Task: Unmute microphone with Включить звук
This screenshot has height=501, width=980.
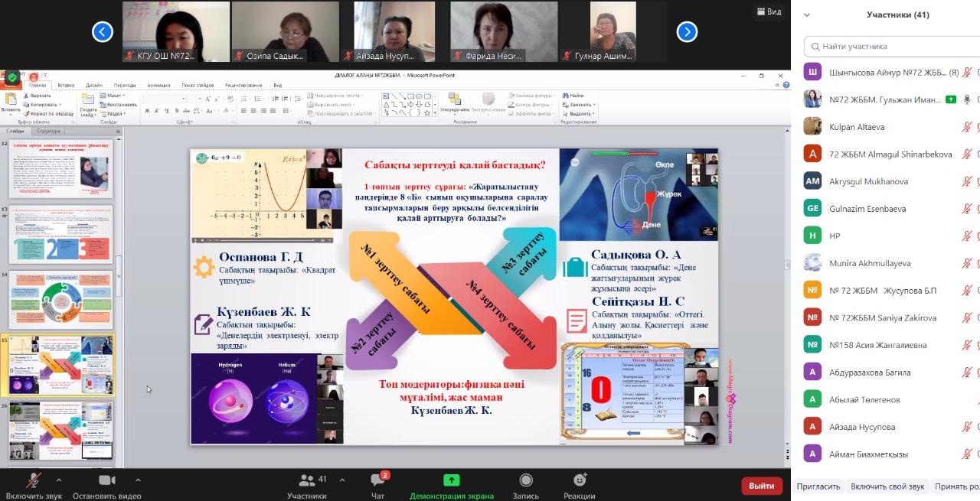Action: [34, 480]
